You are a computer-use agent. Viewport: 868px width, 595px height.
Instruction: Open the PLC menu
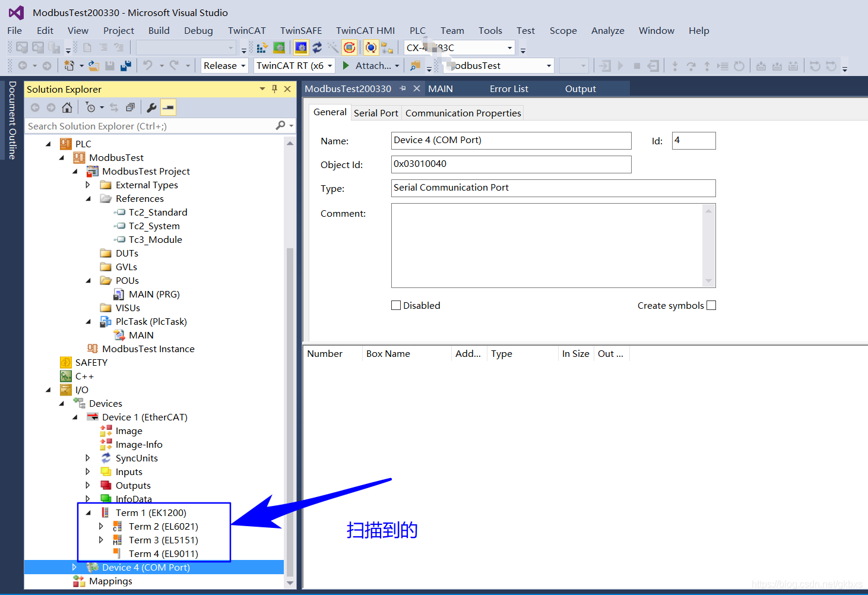417,30
